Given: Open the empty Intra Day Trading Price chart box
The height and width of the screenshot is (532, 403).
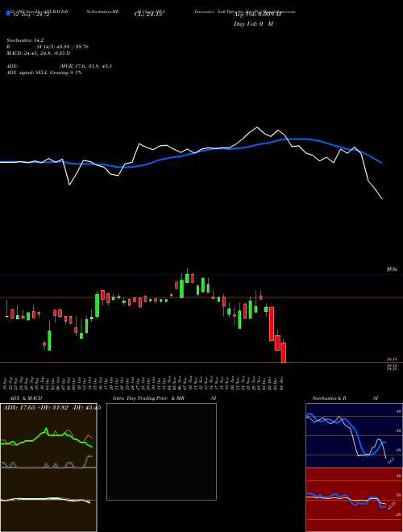Looking at the screenshot, I should 161,451.
